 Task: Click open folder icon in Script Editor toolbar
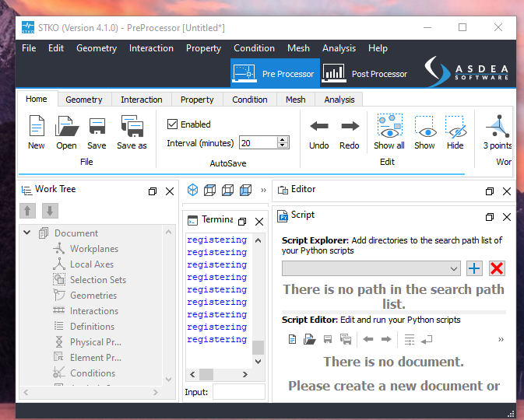309,340
